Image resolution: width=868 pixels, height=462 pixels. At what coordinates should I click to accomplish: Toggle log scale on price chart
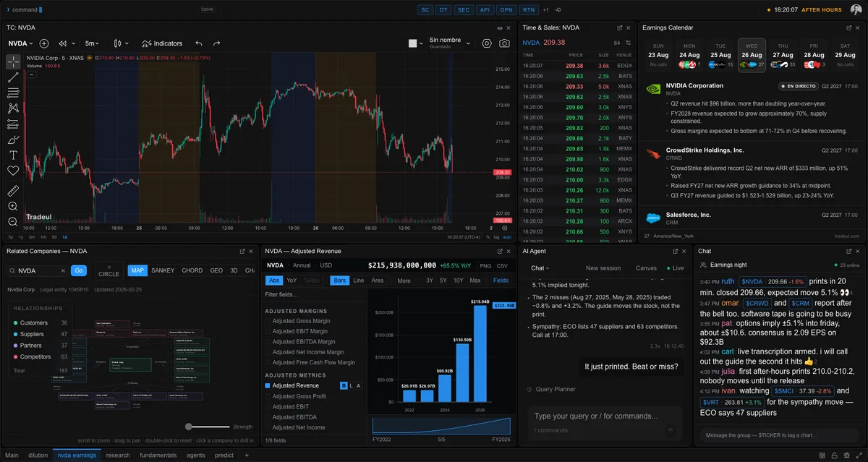coord(496,237)
